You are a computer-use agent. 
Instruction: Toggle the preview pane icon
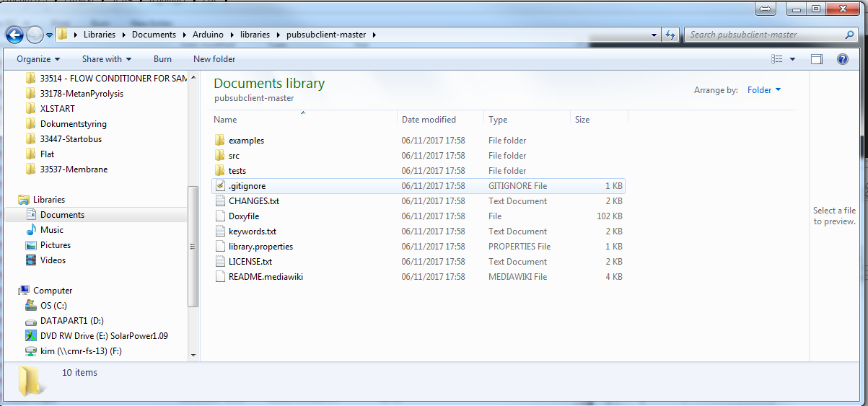point(817,59)
